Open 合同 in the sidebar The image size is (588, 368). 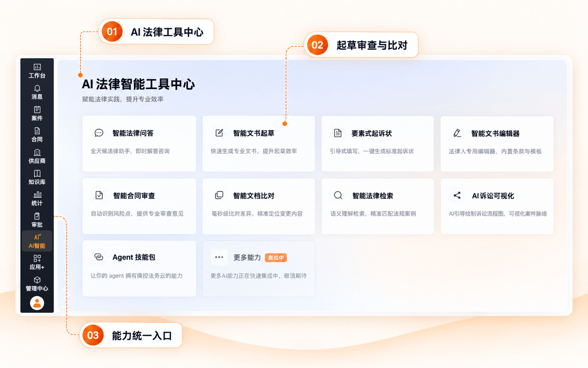(37, 135)
